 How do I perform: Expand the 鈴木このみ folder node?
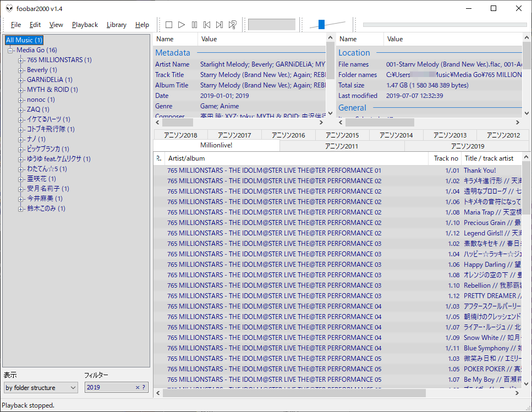point(21,209)
